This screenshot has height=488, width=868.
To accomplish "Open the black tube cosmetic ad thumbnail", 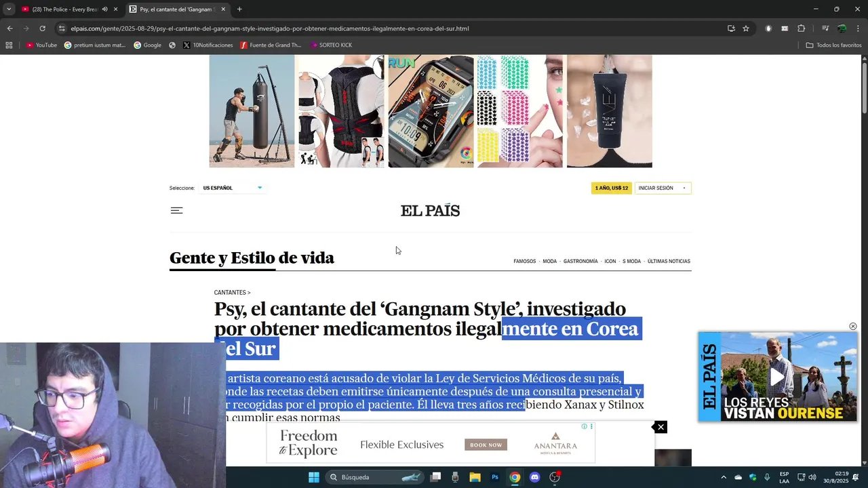I will (x=610, y=111).
